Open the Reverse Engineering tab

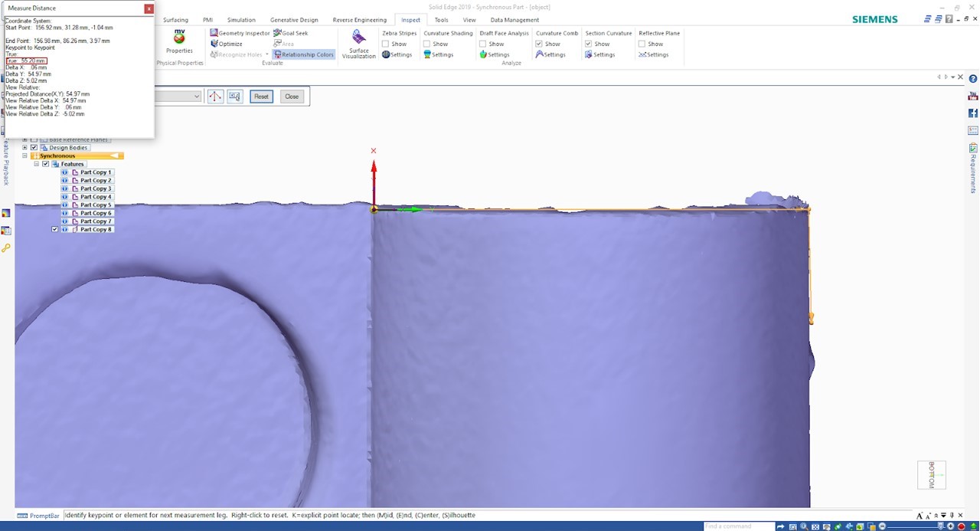point(360,20)
